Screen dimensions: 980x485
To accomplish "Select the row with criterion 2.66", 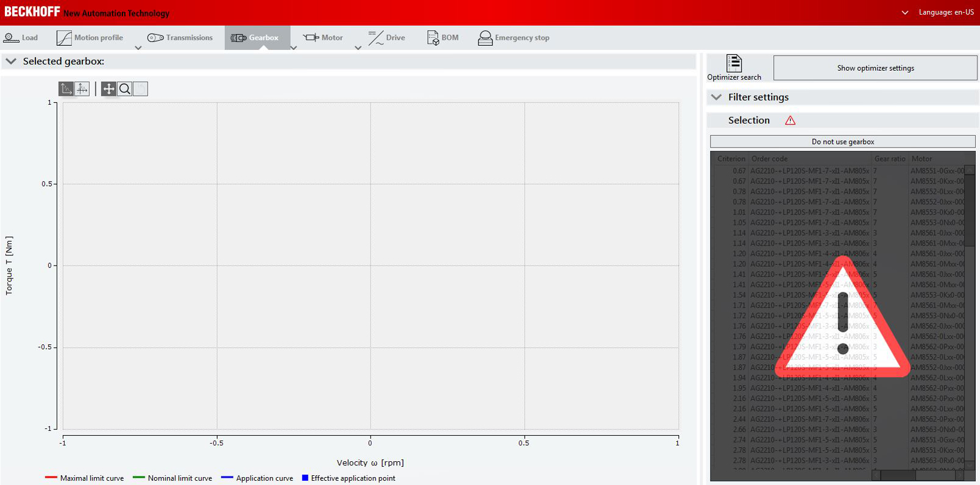I will point(839,430).
